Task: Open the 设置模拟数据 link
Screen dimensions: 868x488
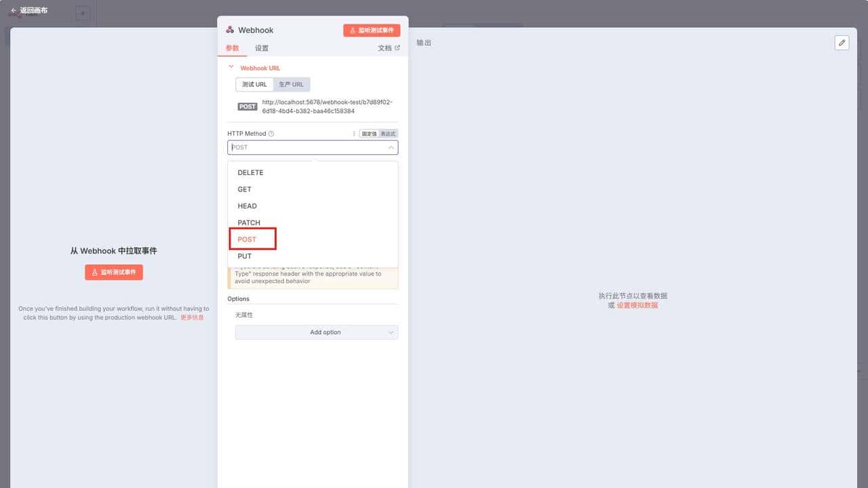Action: point(637,305)
